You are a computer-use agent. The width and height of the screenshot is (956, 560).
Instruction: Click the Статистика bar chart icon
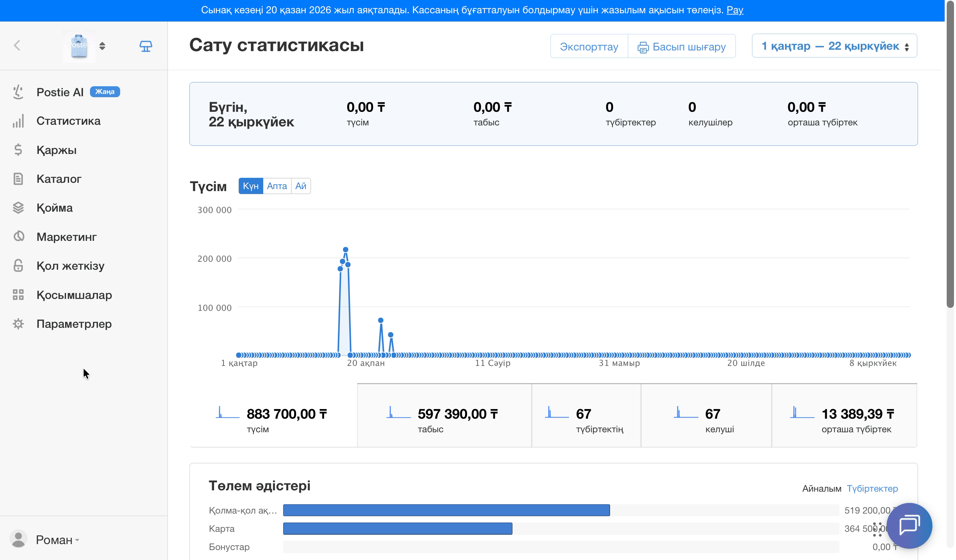tap(18, 121)
